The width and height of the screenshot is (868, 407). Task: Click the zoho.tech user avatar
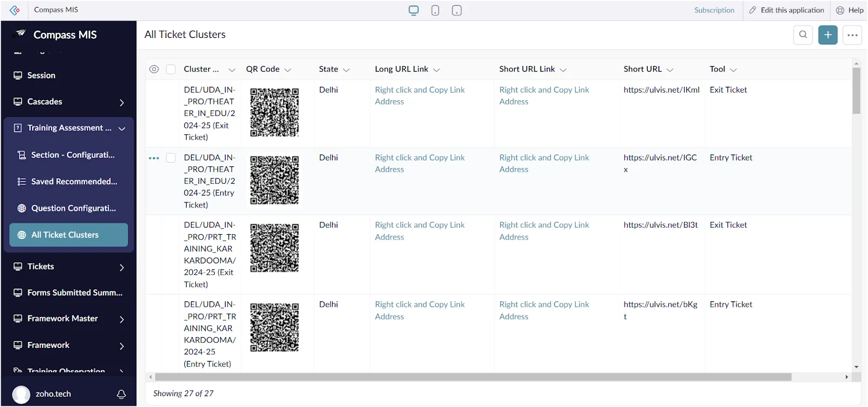point(21,394)
